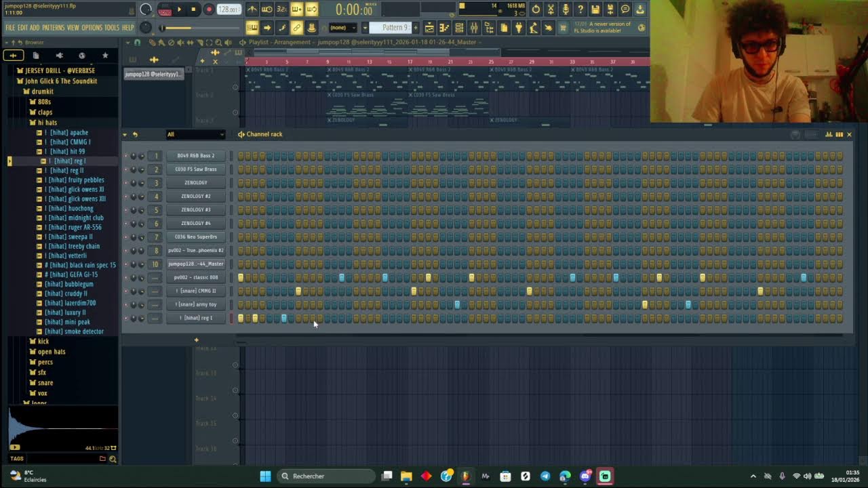The height and width of the screenshot is (488, 868).
Task: Click the play button in transport
Action: [x=179, y=9]
